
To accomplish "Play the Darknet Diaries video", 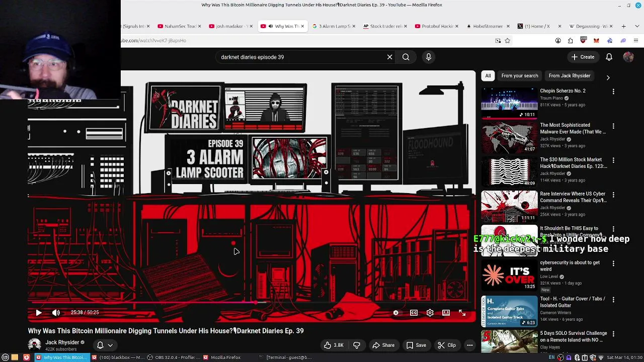I will [x=38, y=313].
